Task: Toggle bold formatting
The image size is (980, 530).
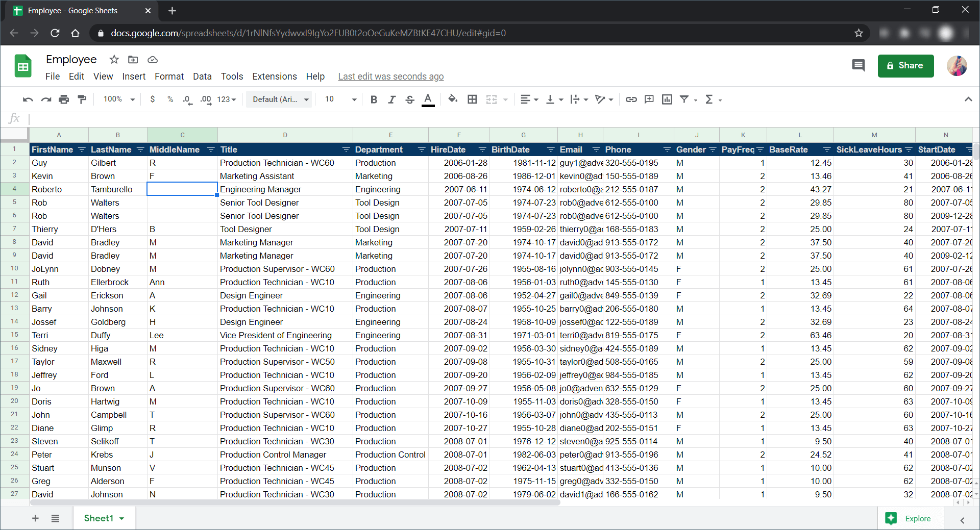Action: click(374, 99)
